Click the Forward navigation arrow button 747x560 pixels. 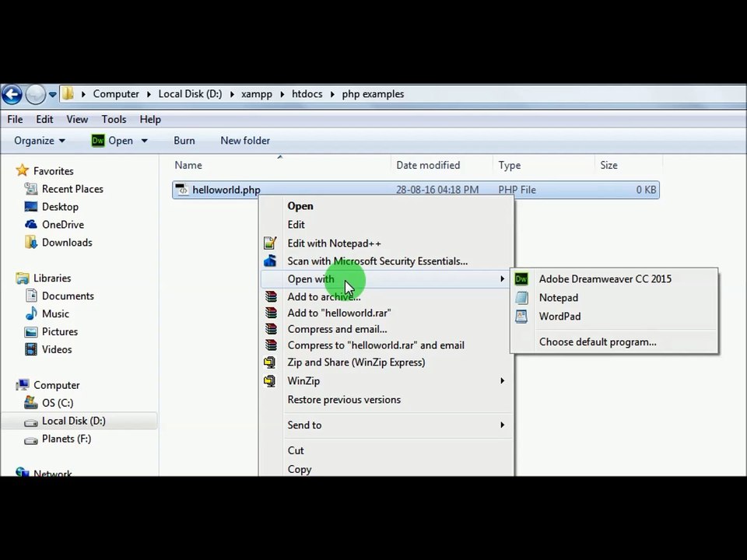point(35,94)
